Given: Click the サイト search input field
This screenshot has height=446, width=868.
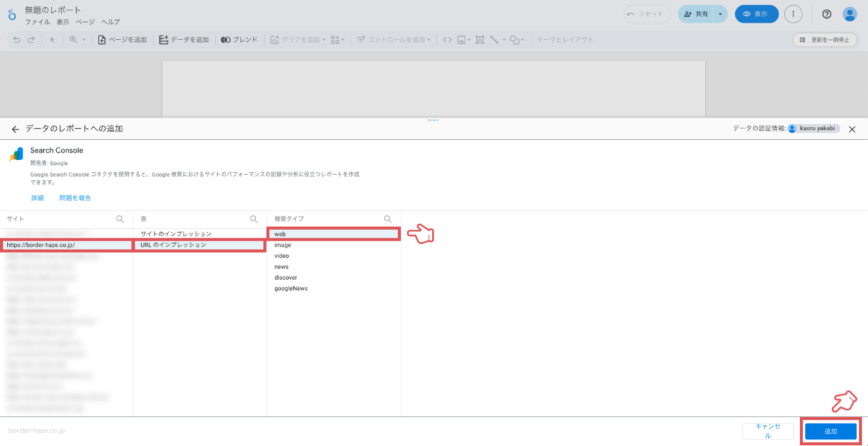Looking at the screenshot, I should [x=60, y=219].
